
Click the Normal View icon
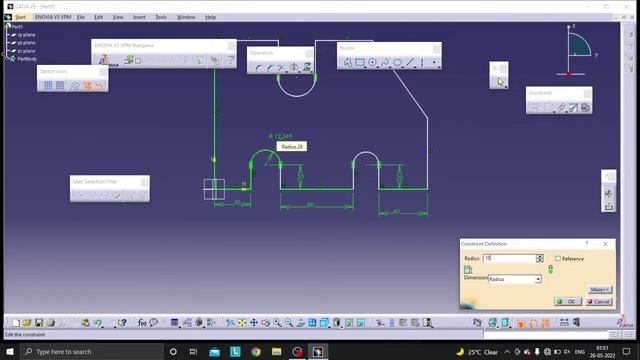[x=301, y=323]
